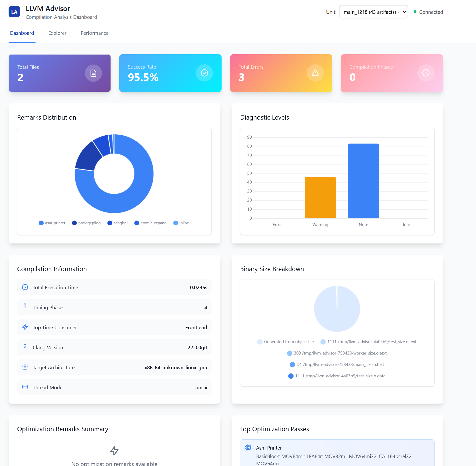Click the Success Rate checkmark icon
Image resolution: width=476 pixels, height=466 pixels.
[204, 73]
